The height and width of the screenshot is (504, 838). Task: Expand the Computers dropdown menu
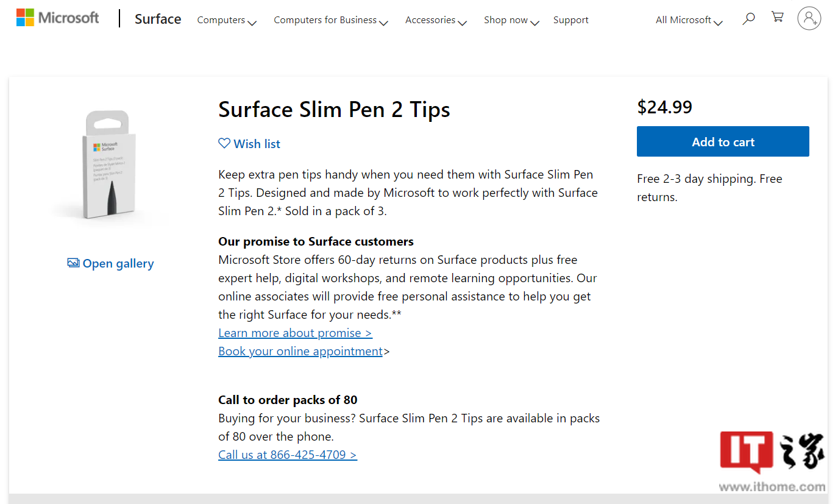tap(227, 21)
